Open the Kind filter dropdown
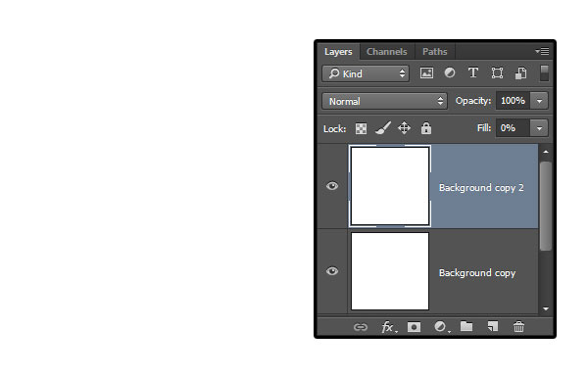This screenshot has height=377, width=588. pyautogui.click(x=366, y=73)
